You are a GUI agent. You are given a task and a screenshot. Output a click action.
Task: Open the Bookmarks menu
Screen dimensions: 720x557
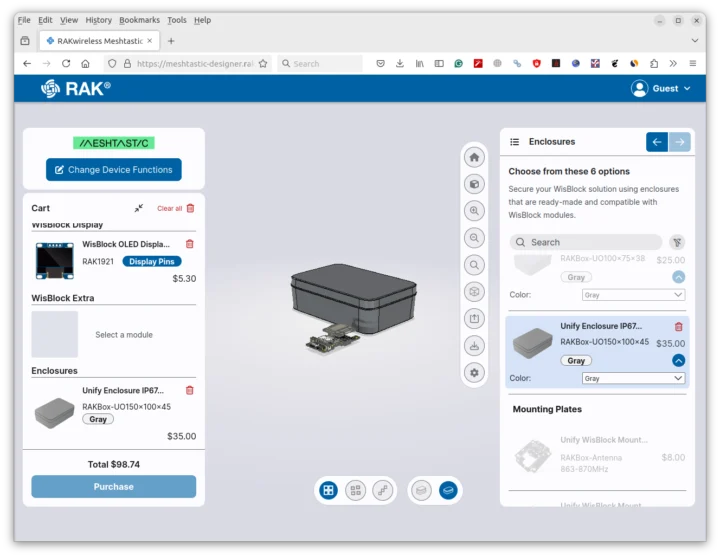[x=138, y=20]
